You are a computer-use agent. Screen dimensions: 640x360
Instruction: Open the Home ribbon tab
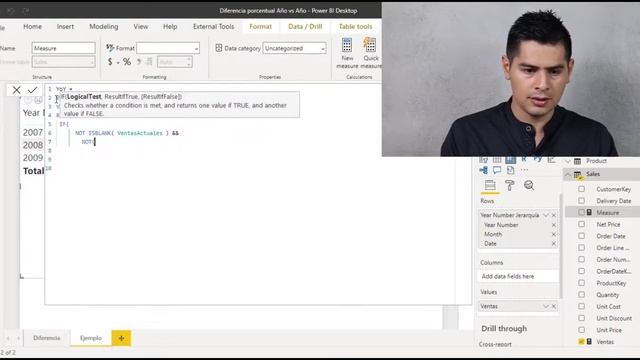tap(32, 27)
